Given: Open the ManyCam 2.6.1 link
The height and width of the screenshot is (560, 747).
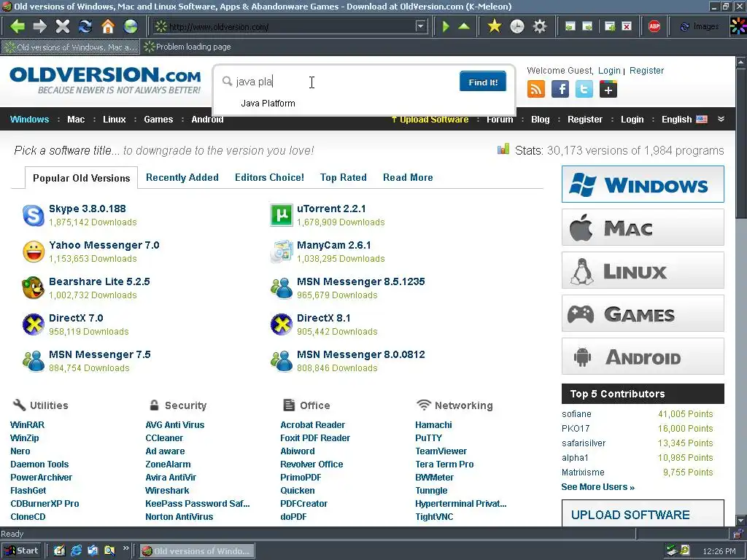Looking at the screenshot, I should [x=333, y=245].
